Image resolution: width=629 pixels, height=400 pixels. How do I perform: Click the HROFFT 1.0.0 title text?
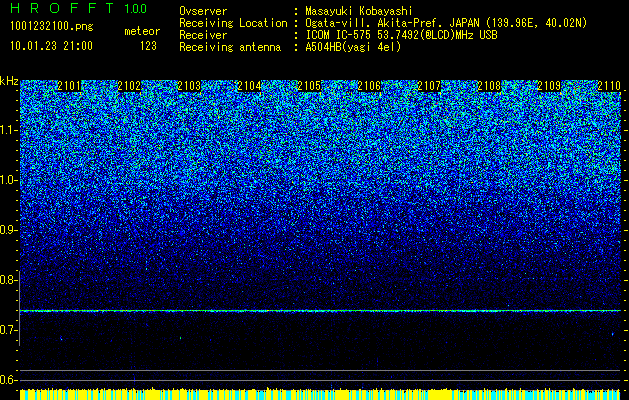pyautogui.click(x=78, y=8)
